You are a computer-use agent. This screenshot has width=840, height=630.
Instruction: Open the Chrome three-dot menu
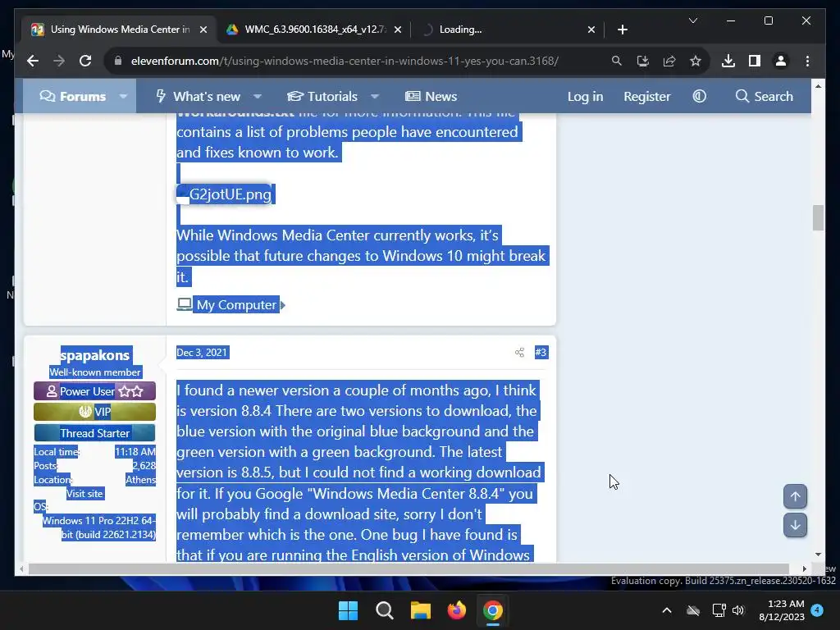tap(807, 61)
